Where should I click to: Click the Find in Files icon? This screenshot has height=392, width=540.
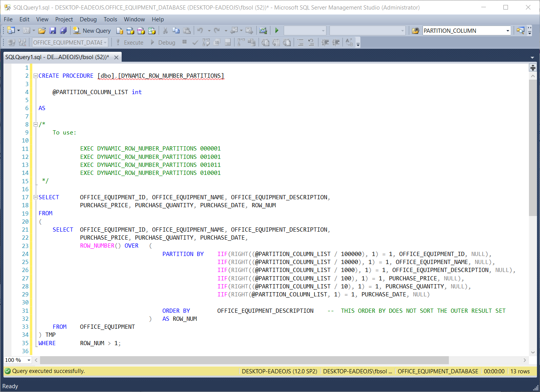[415, 31]
